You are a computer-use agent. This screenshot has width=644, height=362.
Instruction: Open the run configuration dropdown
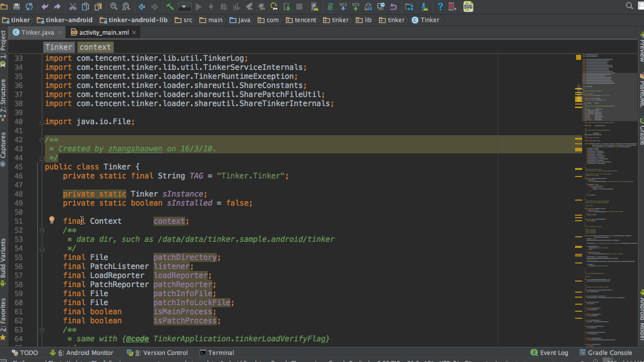point(185,7)
